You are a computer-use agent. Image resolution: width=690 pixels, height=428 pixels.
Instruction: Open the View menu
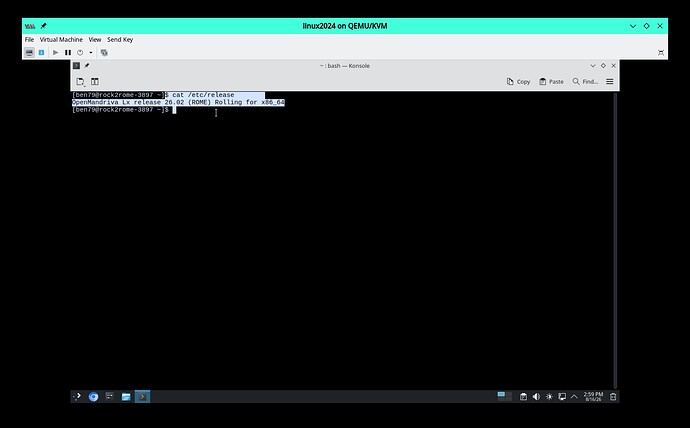[95, 40]
